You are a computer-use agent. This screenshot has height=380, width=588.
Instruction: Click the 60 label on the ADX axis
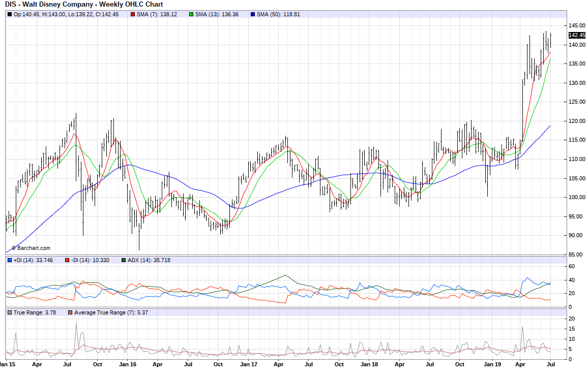pyautogui.click(x=572, y=267)
